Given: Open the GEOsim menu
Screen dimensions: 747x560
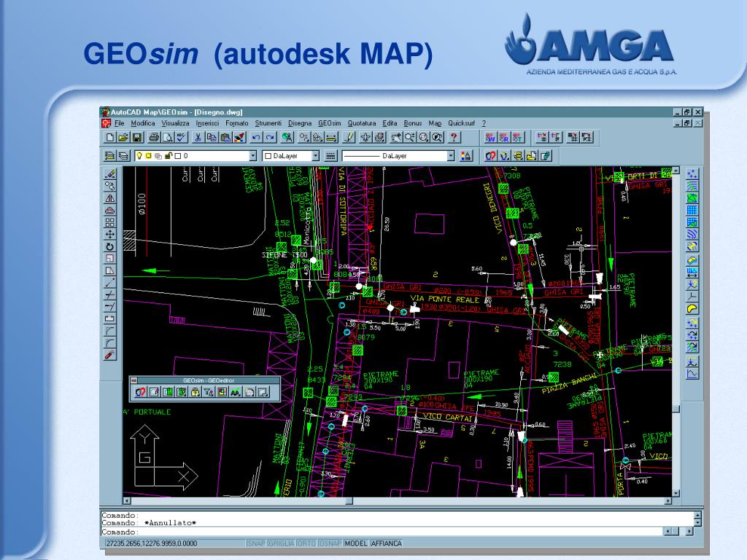Looking at the screenshot, I should [x=329, y=123].
